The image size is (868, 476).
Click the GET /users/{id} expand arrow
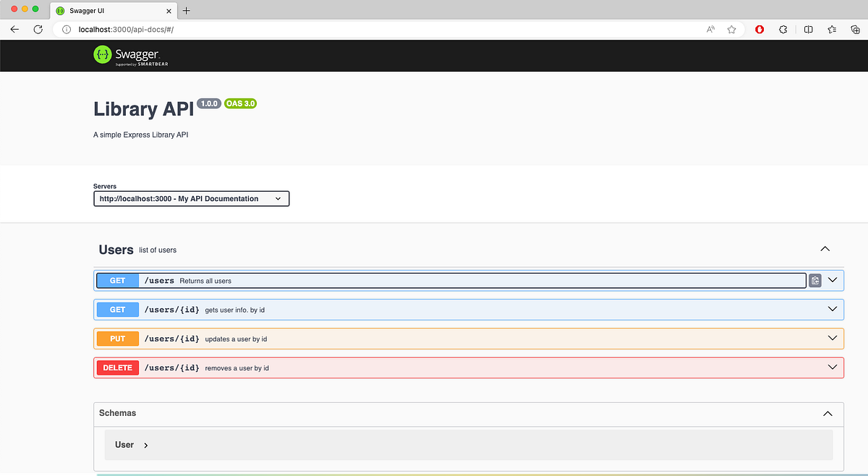click(x=832, y=309)
